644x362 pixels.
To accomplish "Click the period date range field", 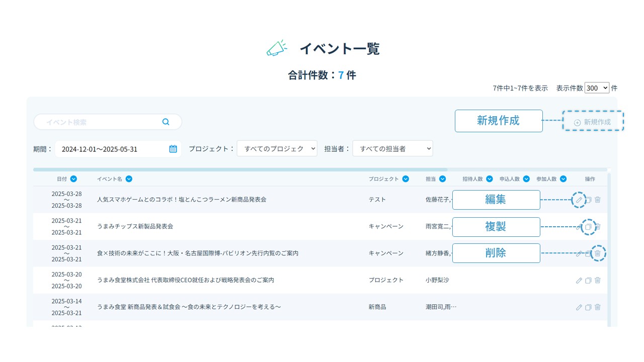I will [111, 149].
